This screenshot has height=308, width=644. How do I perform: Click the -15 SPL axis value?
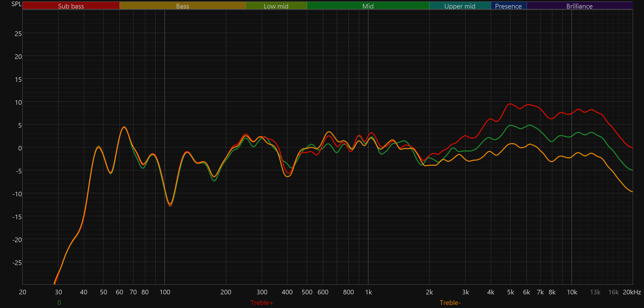(17, 217)
